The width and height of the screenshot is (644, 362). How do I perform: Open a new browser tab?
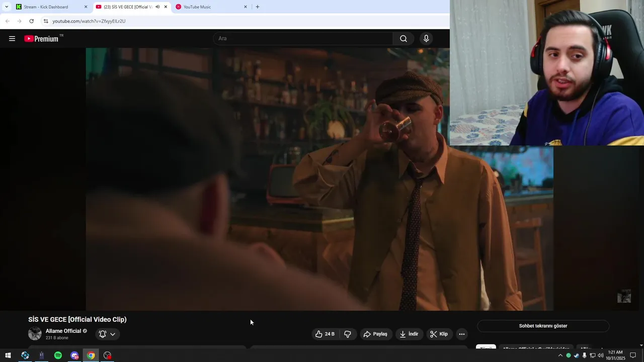[x=258, y=7]
